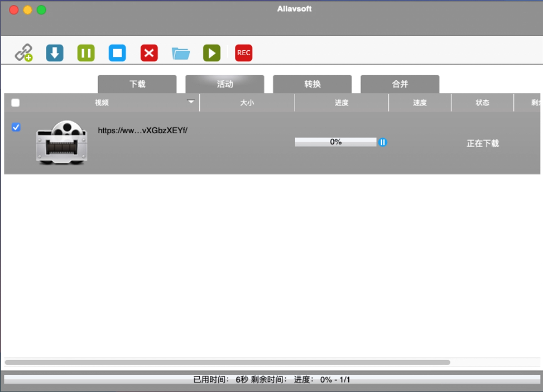The image size is (543, 392).
Task: Click the paste URL link icon
Action: pyautogui.click(x=23, y=53)
